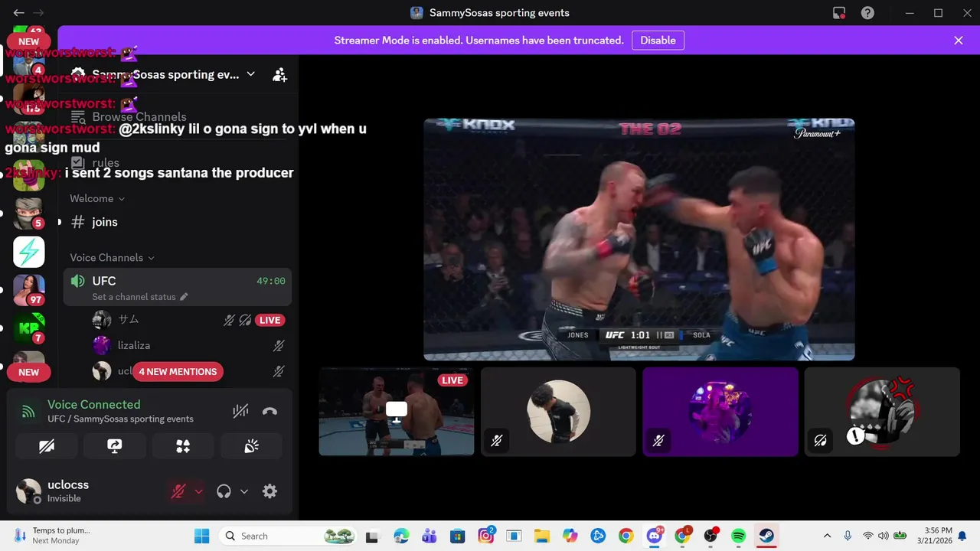Open Instagram from the taskbar
The height and width of the screenshot is (551, 980).
[486, 536]
